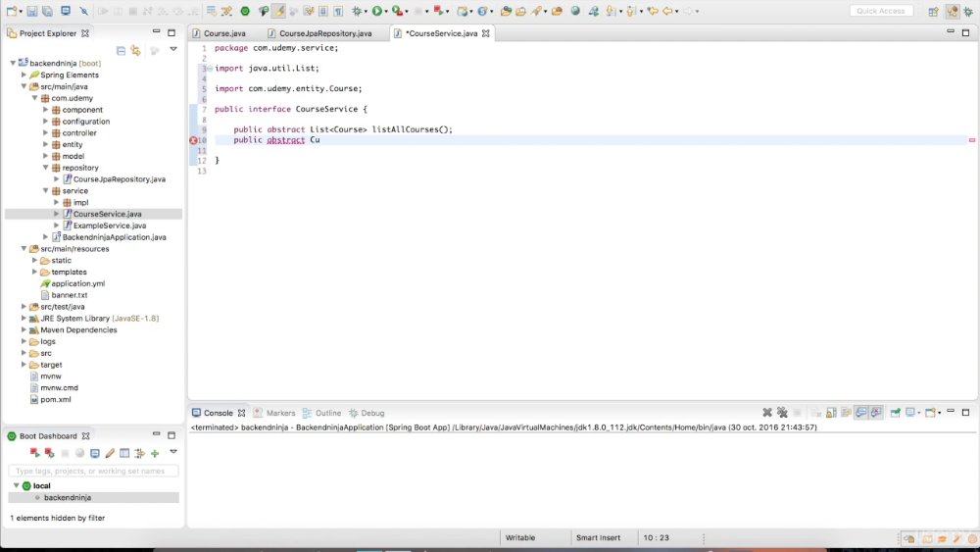Toggle Show Whitespace Characters pilcrow icon

338,11
